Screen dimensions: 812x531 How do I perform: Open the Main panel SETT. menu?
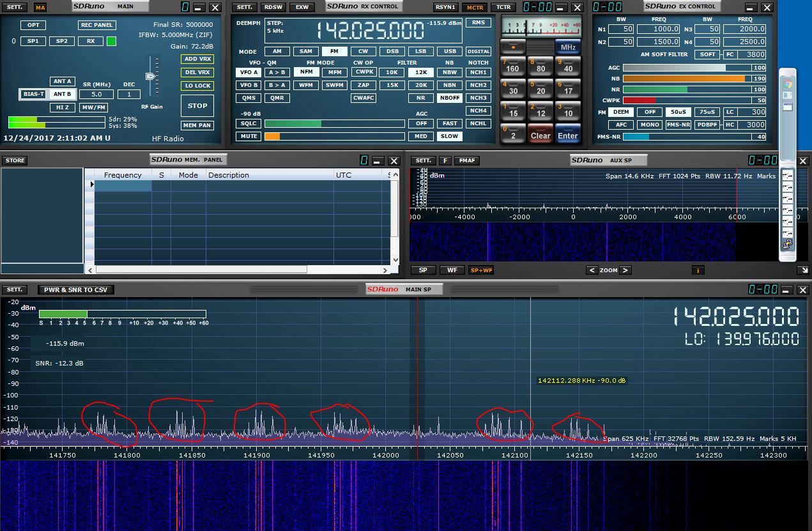tap(14, 8)
